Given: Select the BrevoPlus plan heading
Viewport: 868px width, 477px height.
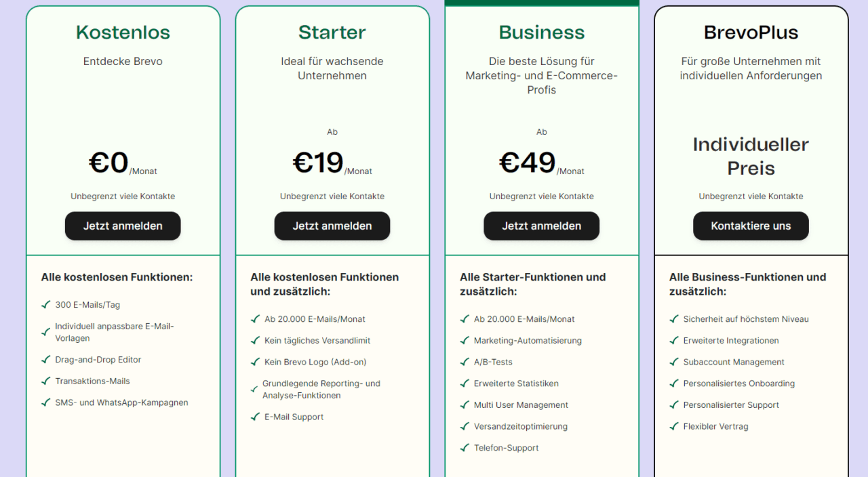Looking at the screenshot, I should tap(751, 33).
